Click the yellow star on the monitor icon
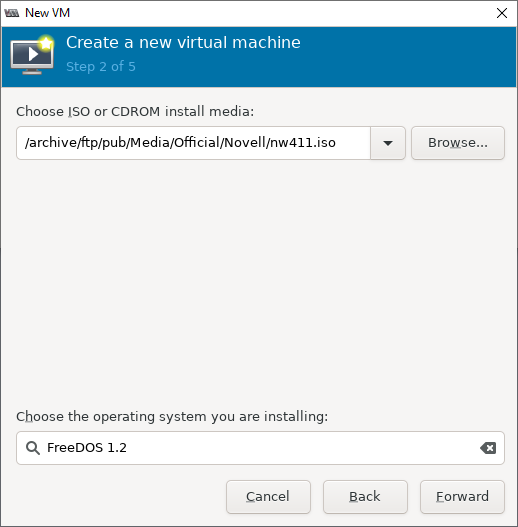 click(46, 43)
